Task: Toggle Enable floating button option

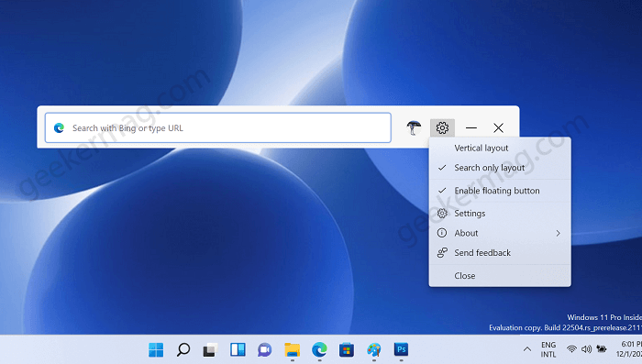Action: click(x=500, y=191)
